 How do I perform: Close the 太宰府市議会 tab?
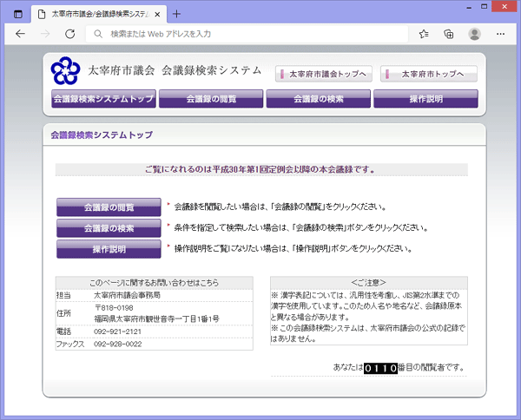[157, 14]
